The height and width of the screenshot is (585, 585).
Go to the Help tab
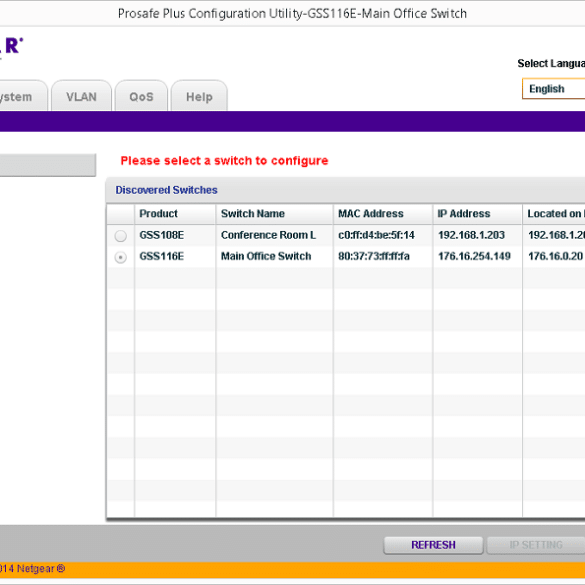pos(199,97)
